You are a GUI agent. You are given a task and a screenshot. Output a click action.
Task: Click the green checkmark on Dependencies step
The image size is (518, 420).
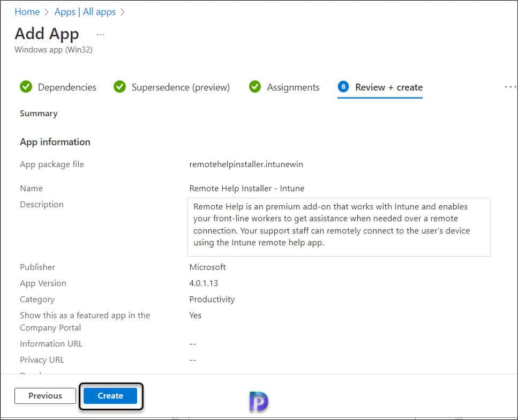click(x=26, y=86)
